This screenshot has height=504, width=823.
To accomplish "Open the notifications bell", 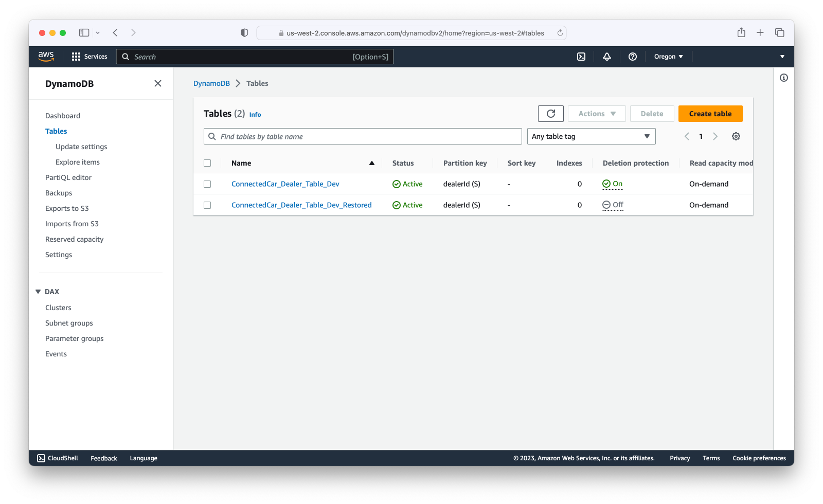I will (x=607, y=57).
